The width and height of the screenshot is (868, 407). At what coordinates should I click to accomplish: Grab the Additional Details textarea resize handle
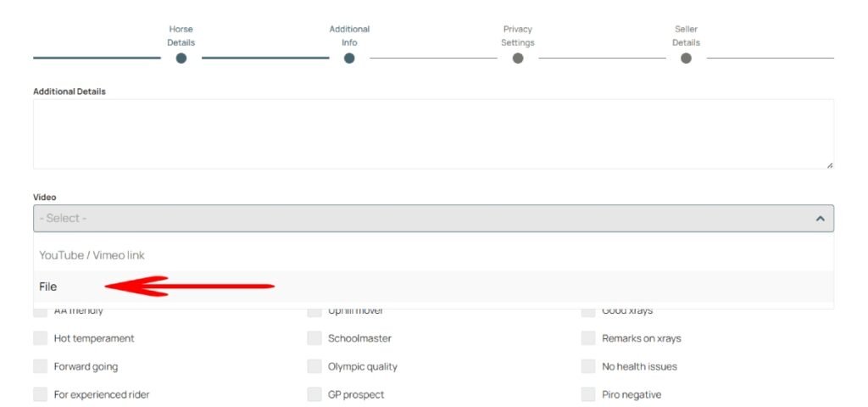point(829,164)
